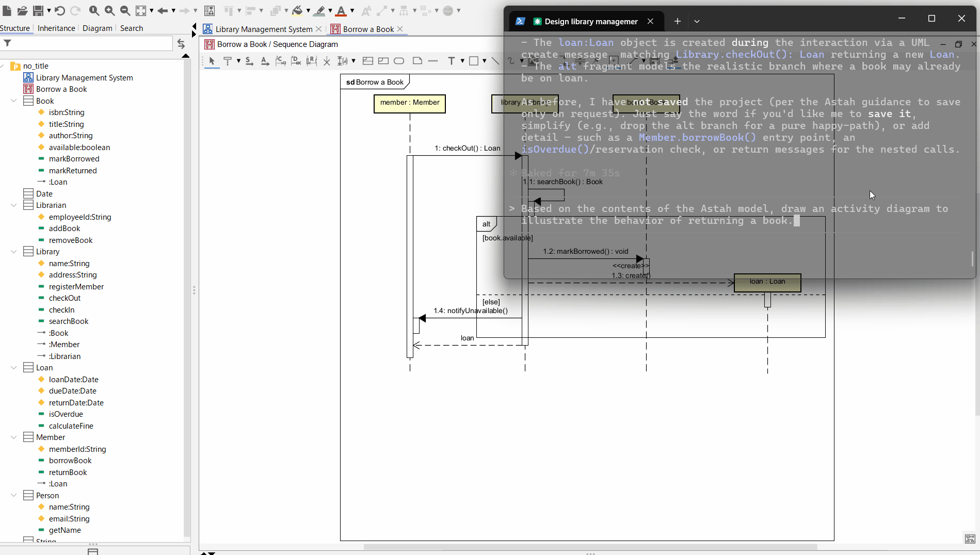The width and height of the screenshot is (980, 555).
Task: Switch to the Structure tab
Action: [15, 28]
